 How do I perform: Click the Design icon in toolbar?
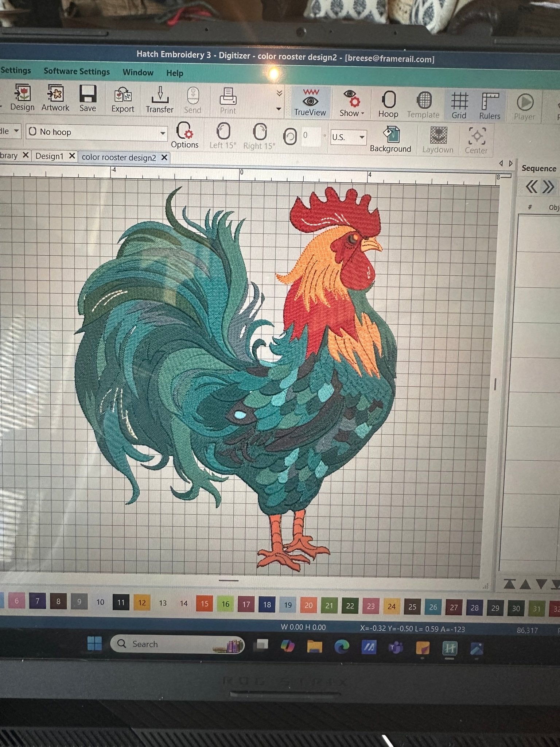pyautogui.click(x=23, y=97)
